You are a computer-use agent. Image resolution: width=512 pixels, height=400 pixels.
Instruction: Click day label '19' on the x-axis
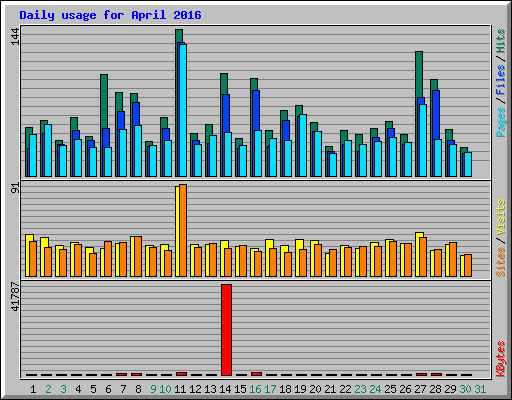pyautogui.click(x=300, y=389)
